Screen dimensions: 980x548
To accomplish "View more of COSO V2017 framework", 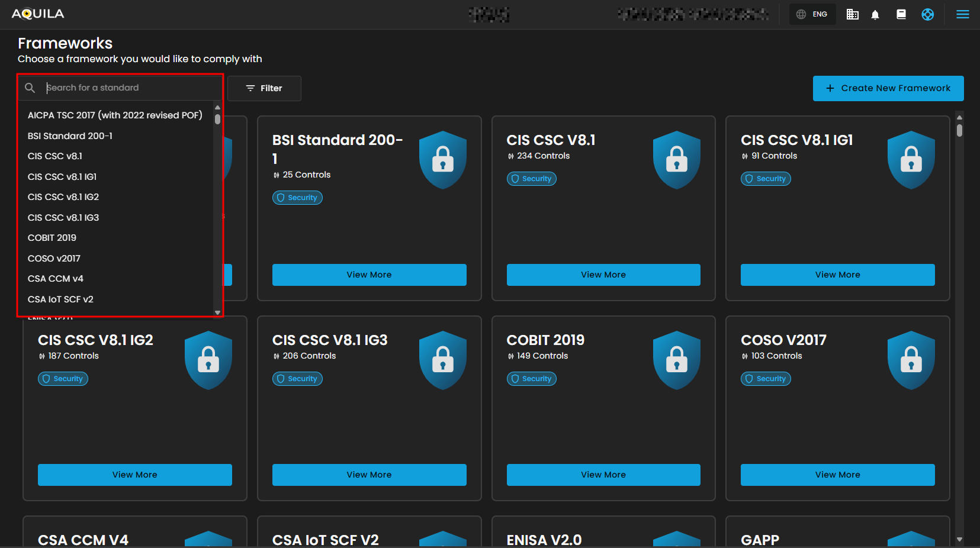I will [x=837, y=475].
